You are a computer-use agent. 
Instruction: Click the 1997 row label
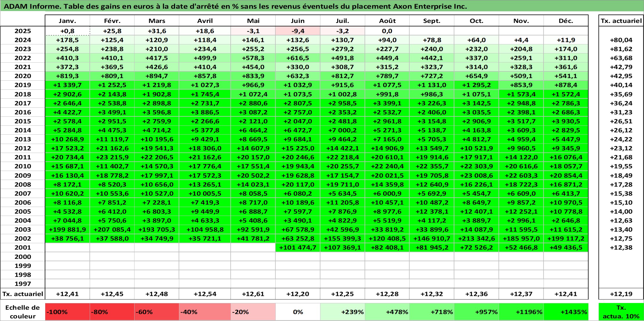coord(23,284)
